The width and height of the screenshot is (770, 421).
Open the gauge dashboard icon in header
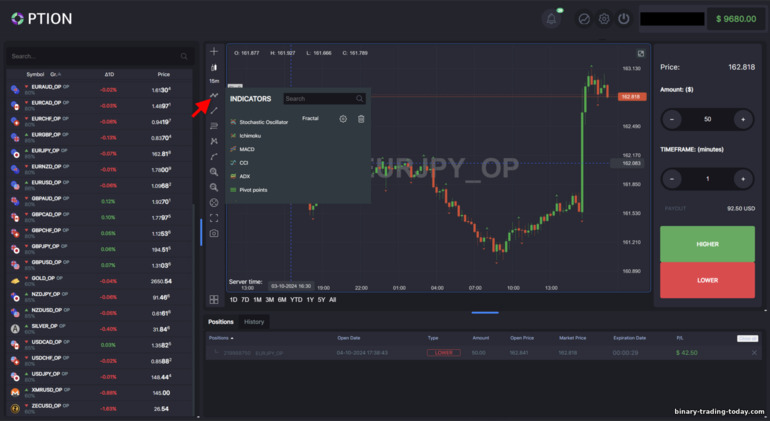pos(584,19)
